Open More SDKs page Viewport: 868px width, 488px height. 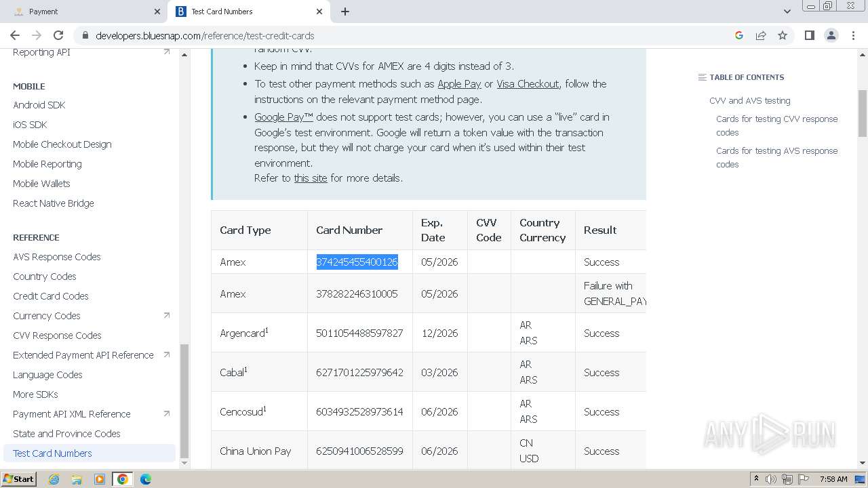35,394
